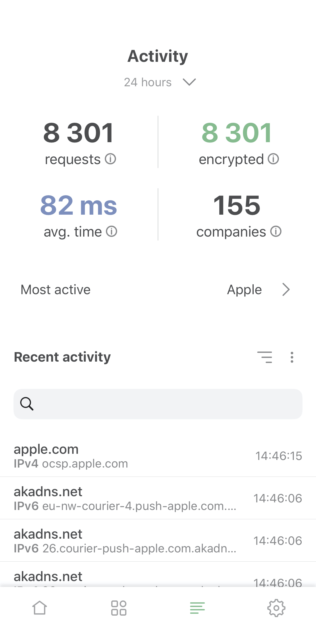Tap the Most active row label
Viewport: 316px width, 644px height.
56,290
